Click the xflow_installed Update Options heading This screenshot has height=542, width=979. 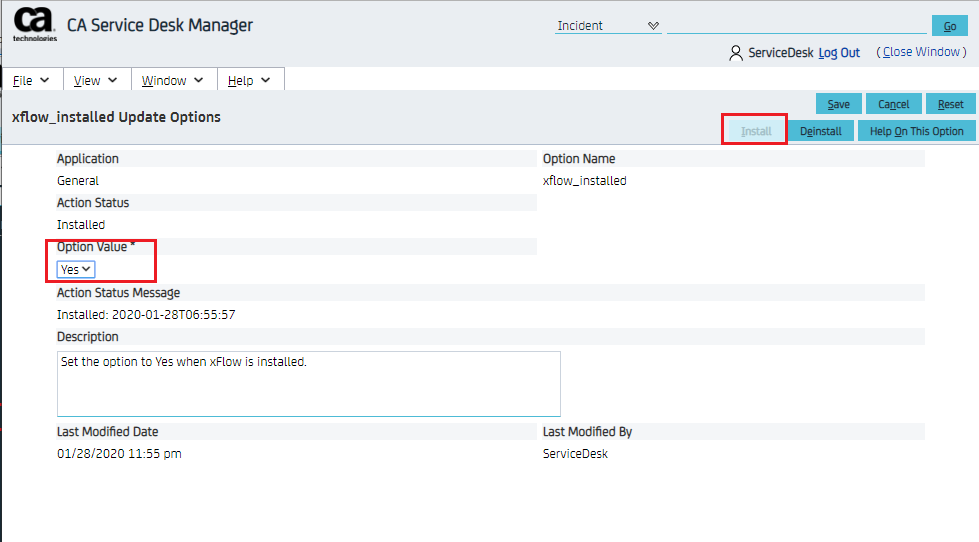point(116,117)
